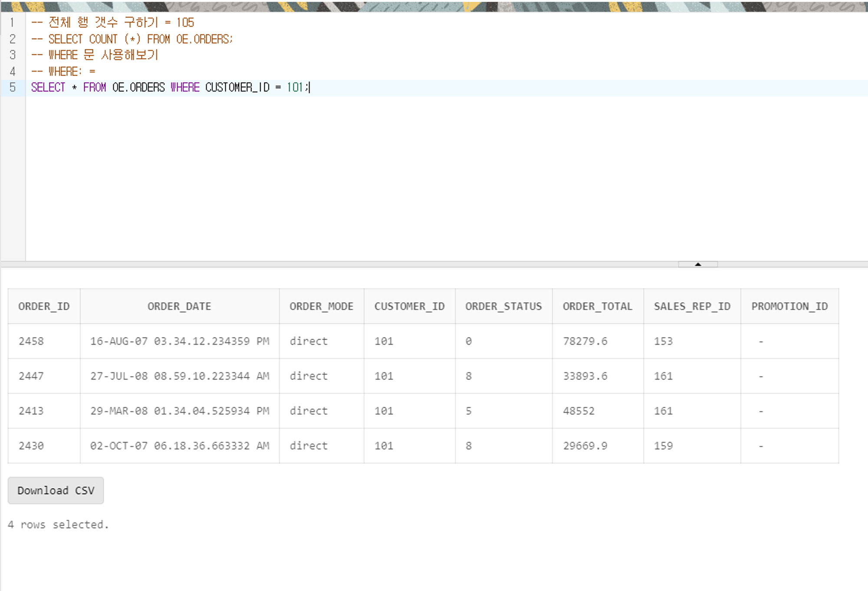Click line number 5 in gutter
Viewport: 868px width, 591px height.
tap(13, 88)
